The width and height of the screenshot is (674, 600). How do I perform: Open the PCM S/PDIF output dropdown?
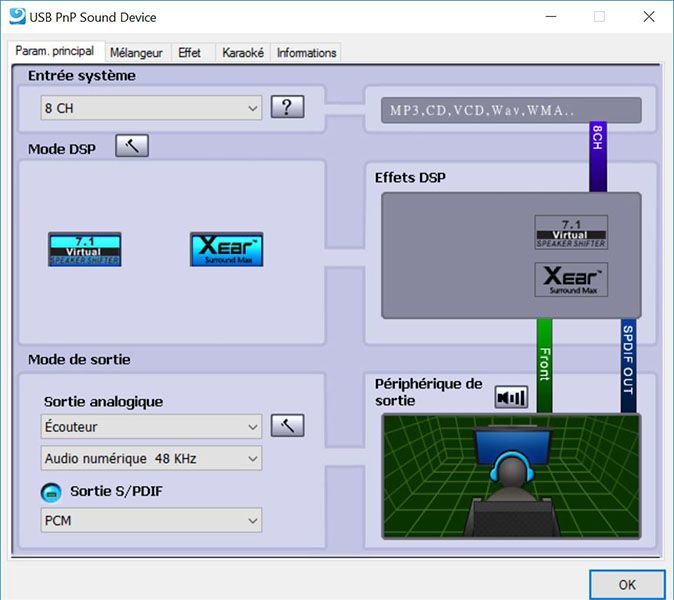pyautogui.click(x=152, y=520)
